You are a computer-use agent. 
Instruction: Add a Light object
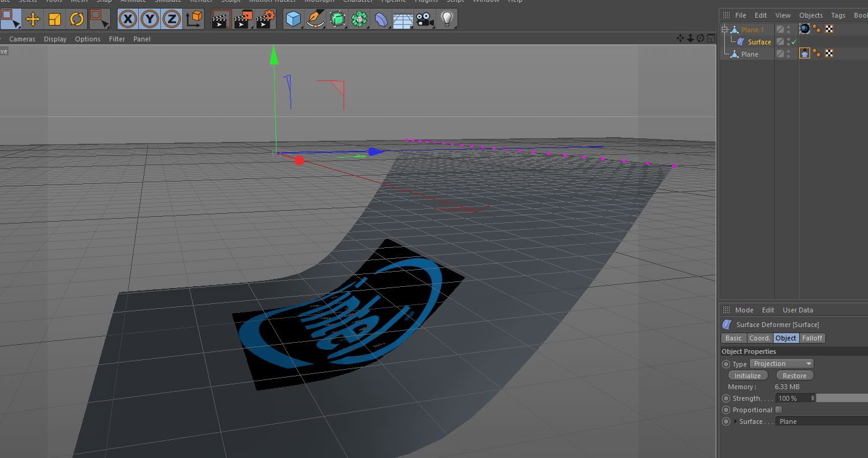tap(447, 19)
